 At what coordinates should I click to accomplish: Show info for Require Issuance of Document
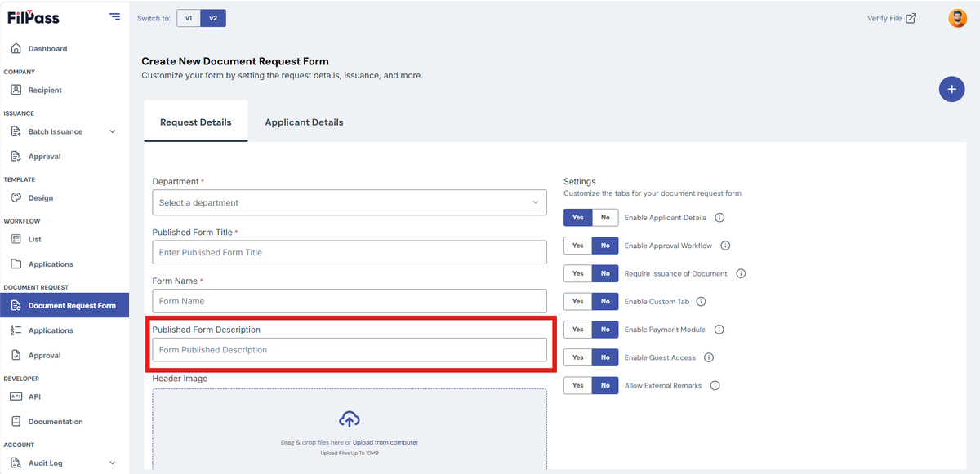tap(741, 273)
